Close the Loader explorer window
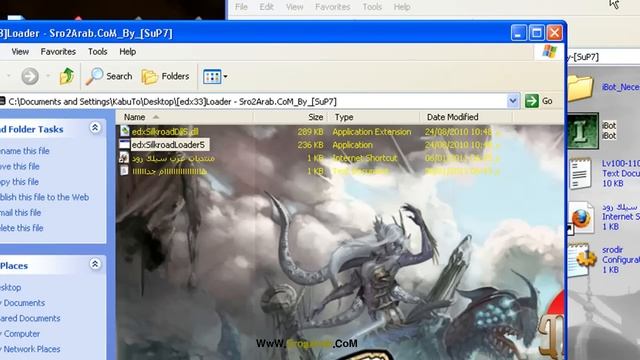This screenshot has height=360, width=640. tap(554, 33)
